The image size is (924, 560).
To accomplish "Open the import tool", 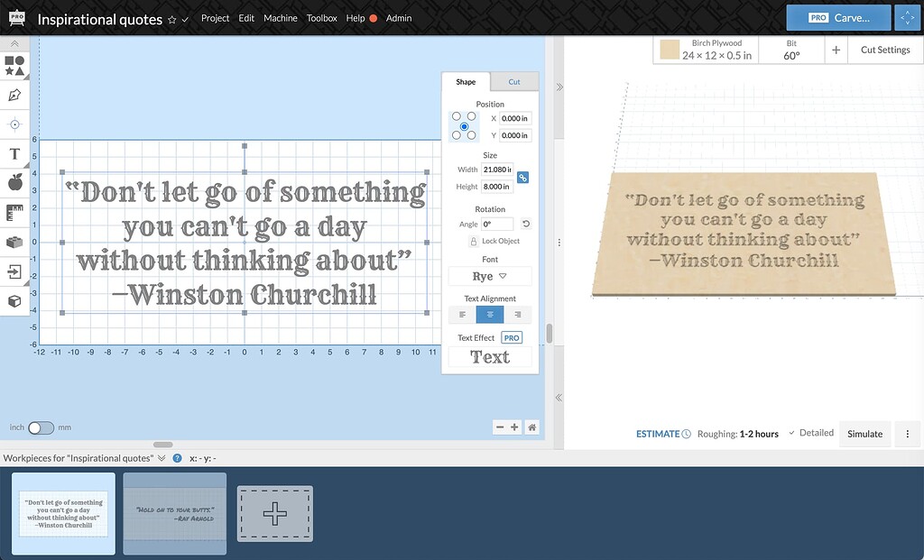I will pos(14,273).
